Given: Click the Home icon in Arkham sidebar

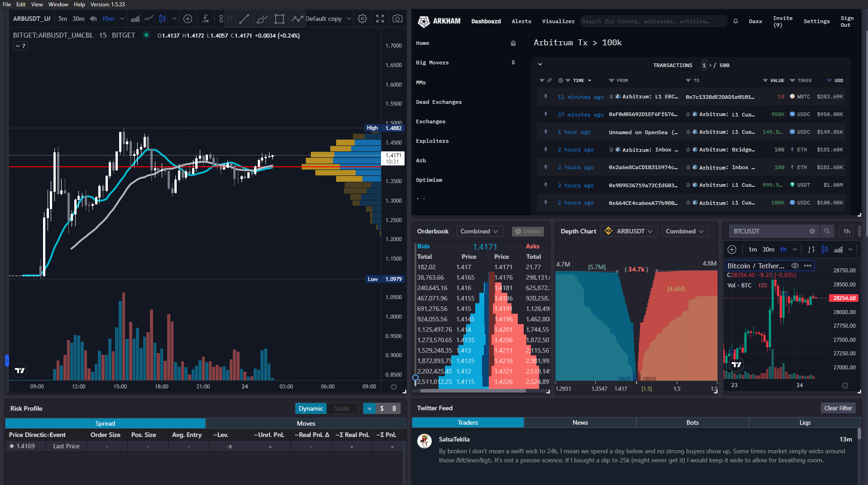Looking at the screenshot, I should pyautogui.click(x=513, y=43).
